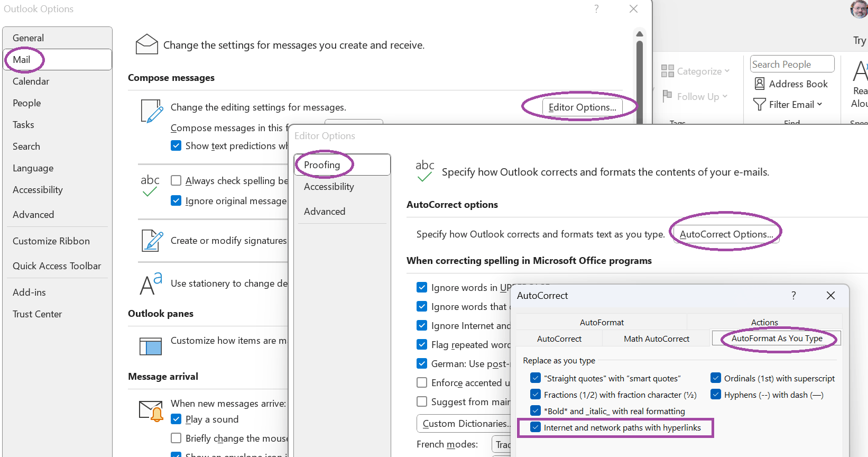Image resolution: width=868 pixels, height=457 pixels.
Task: Toggle Hyphens with dash checkbox
Action: click(x=716, y=395)
